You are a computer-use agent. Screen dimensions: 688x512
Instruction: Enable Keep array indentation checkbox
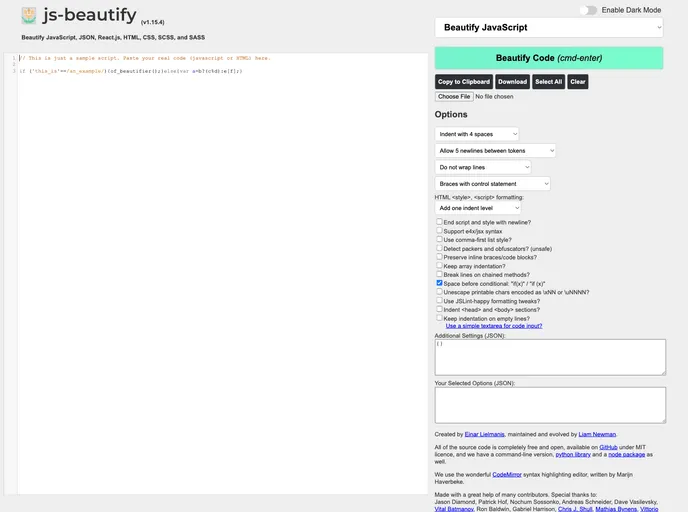coord(439,266)
